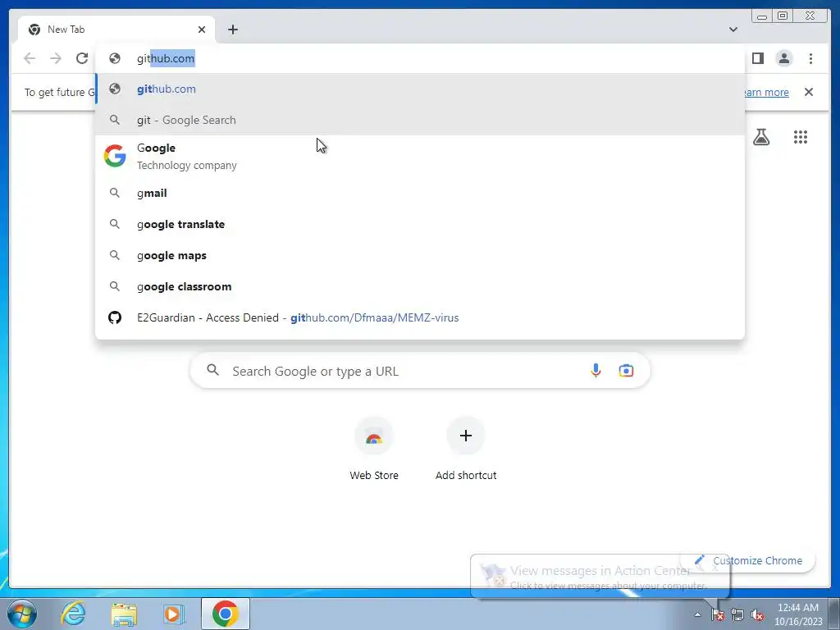The width and height of the screenshot is (840, 630).
Task: Click the Add shortcut button
Action: point(466,449)
